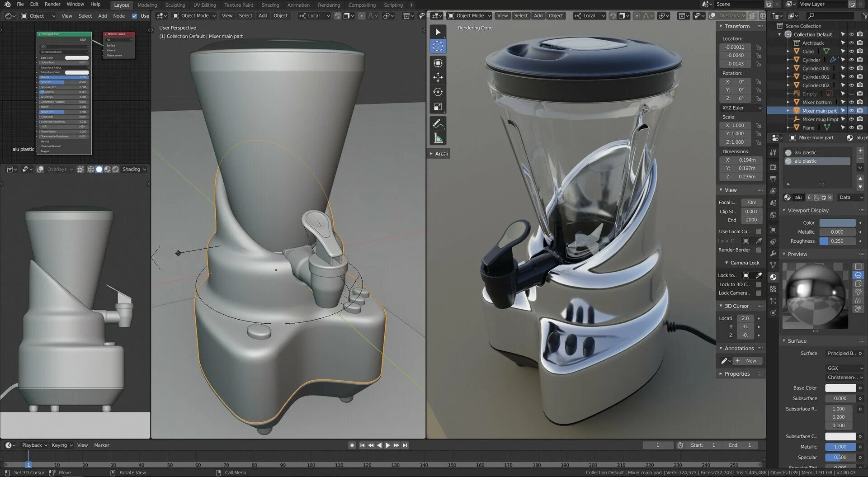The image size is (868, 477).
Task: Toggle Use Nodes checkbox
Action: pyautogui.click(x=134, y=16)
